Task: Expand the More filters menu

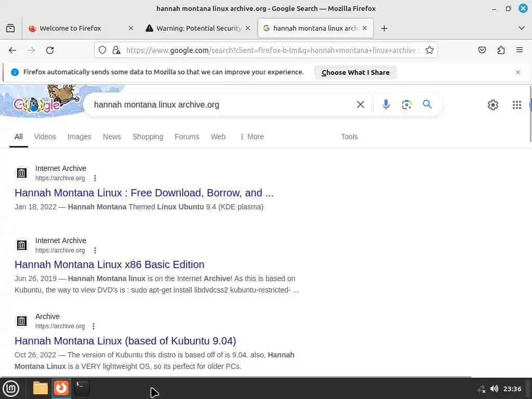Action: pos(252,137)
